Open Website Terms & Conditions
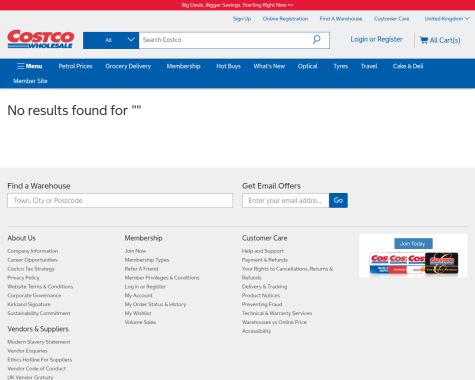The width and height of the screenshot is (475, 380). point(40,287)
